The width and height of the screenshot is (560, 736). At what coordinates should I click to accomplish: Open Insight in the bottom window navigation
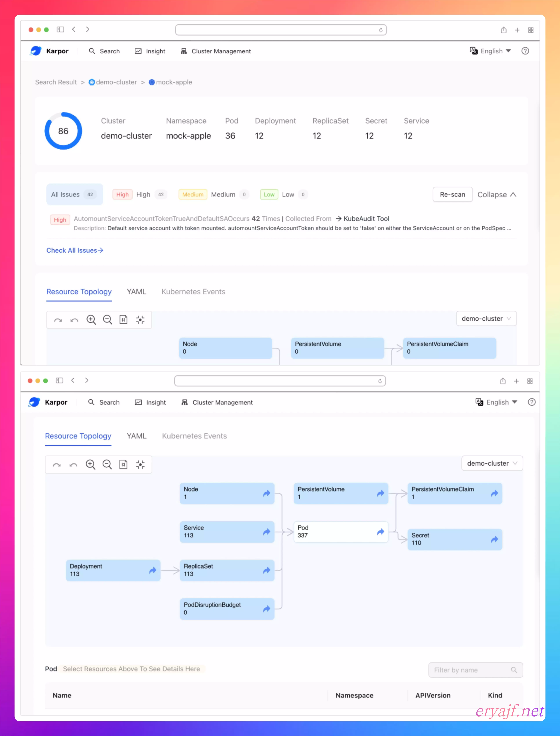pyautogui.click(x=150, y=402)
